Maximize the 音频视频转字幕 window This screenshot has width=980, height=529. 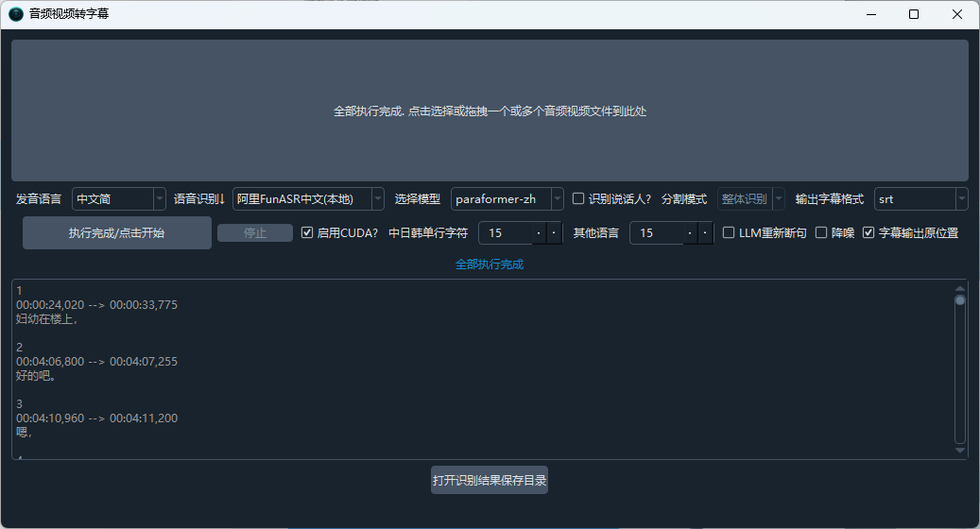[914, 14]
